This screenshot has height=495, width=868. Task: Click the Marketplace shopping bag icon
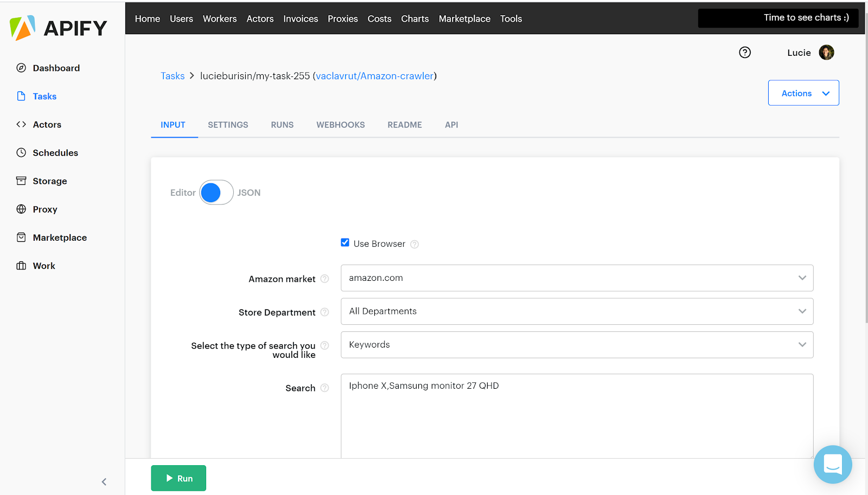click(21, 237)
